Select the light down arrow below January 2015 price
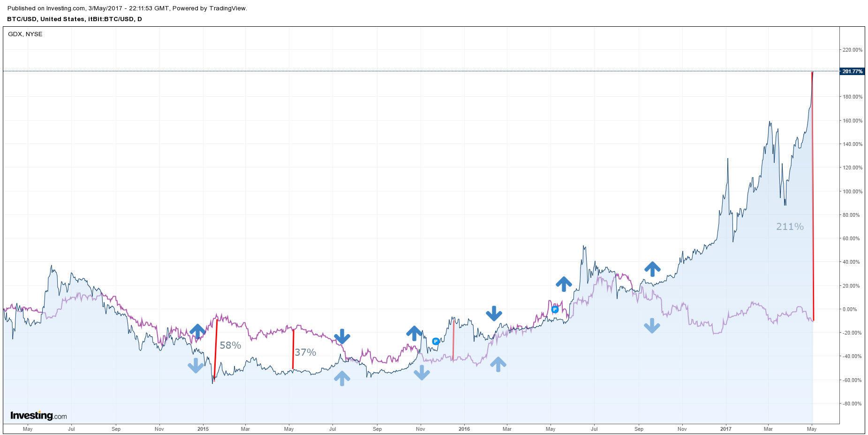The image size is (868, 435). [x=196, y=366]
